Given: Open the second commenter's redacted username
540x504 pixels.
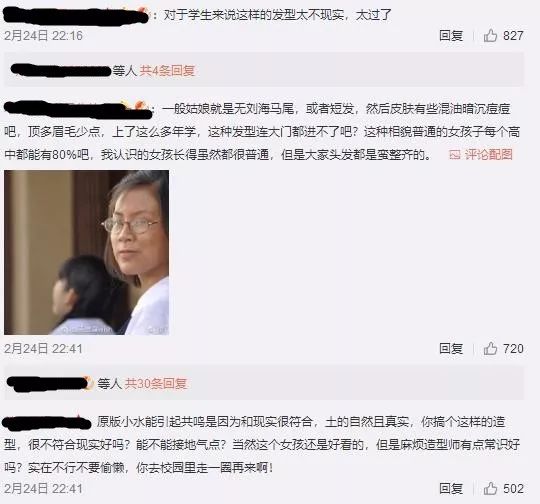Looking at the screenshot, I should click(78, 109).
